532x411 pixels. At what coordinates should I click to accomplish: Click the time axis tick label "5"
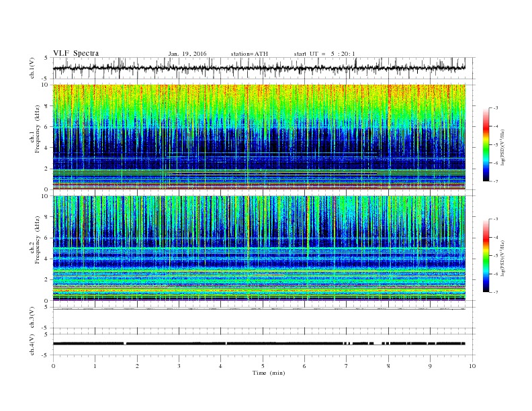click(263, 366)
